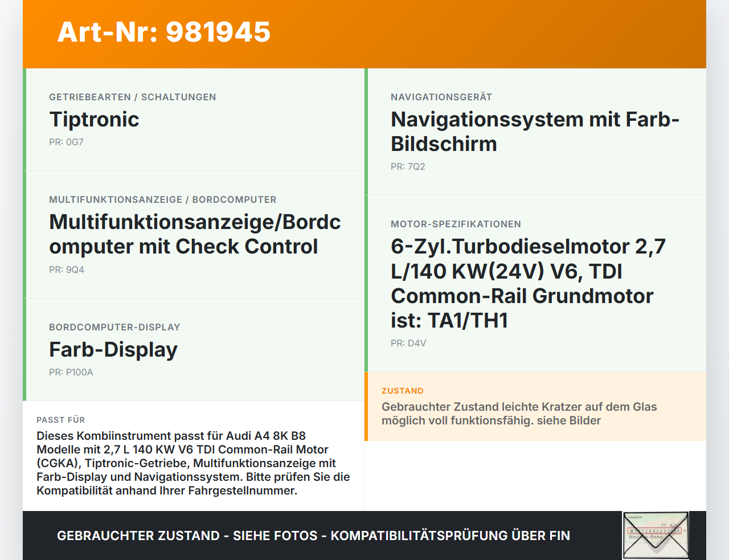This screenshot has width=729, height=560.
Task: Click the Art-Nr: 981945 header title
Action: click(163, 32)
